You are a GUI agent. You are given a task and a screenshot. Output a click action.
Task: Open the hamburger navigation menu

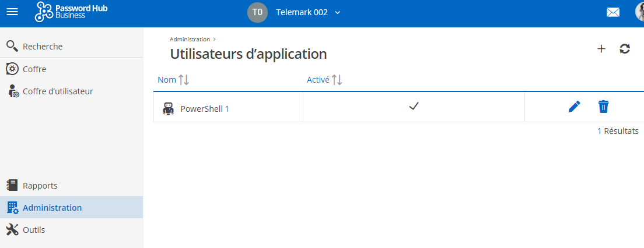pos(12,12)
